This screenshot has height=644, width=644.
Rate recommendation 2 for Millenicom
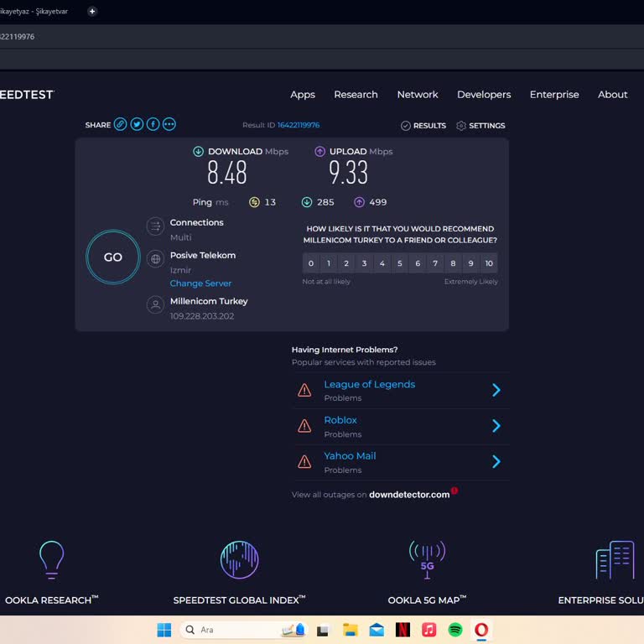(346, 263)
